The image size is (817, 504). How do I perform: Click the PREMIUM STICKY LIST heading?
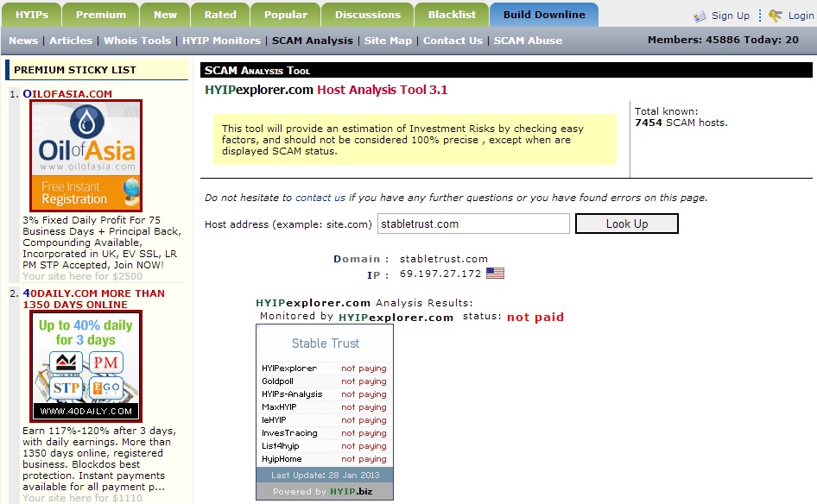point(75,70)
